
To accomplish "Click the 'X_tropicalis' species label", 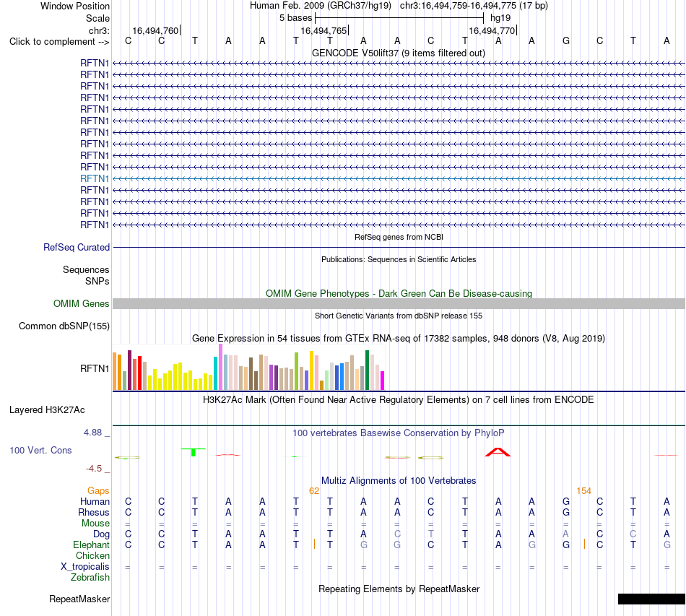I will click(85, 567).
